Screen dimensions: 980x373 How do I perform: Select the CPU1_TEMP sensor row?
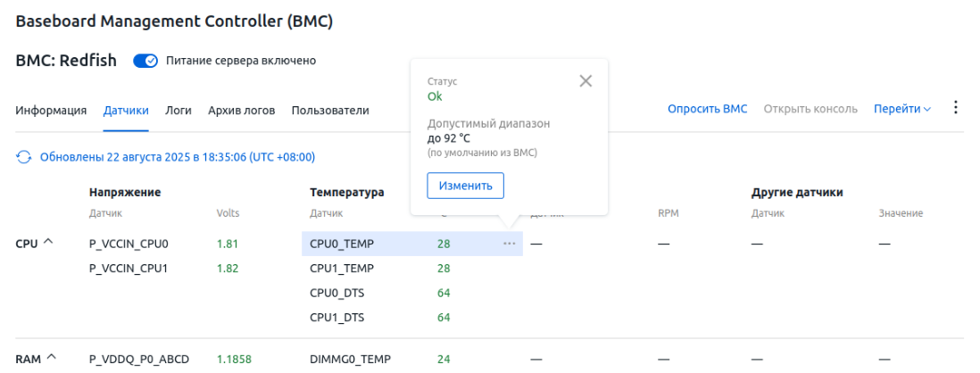click(x=341, y=268)
